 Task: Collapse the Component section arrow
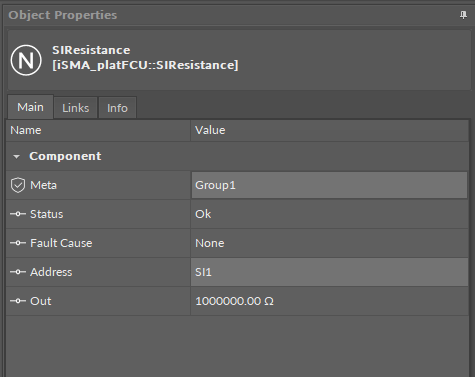pyautogui.click(x=16, y=156)
